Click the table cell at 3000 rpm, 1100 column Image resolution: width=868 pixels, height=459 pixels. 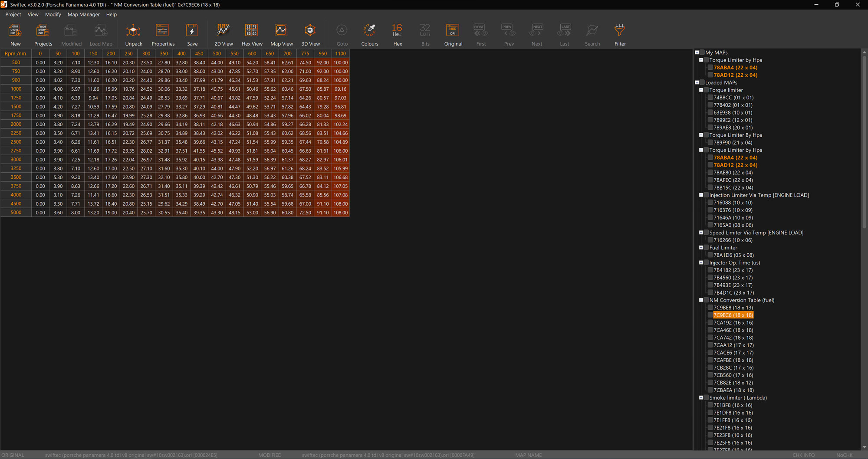(340, 160)
